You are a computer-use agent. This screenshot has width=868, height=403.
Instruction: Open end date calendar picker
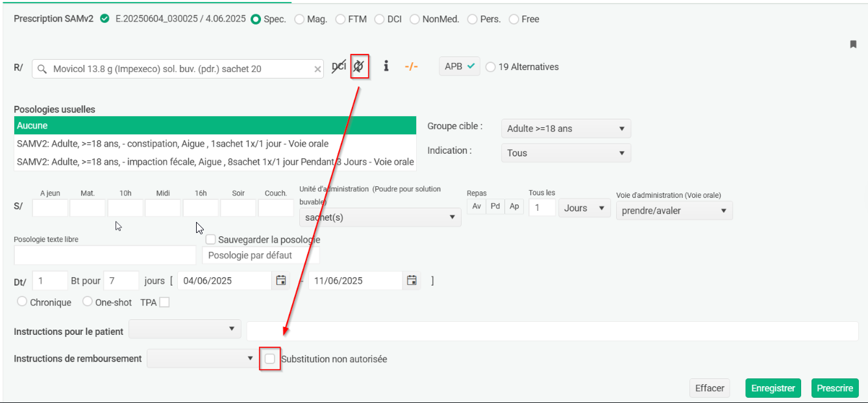pos(412,280)
